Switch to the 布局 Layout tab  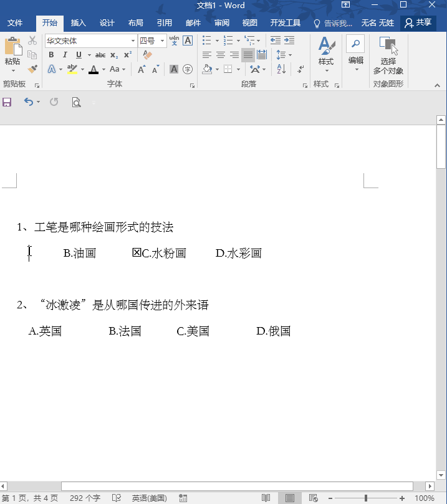135,23
